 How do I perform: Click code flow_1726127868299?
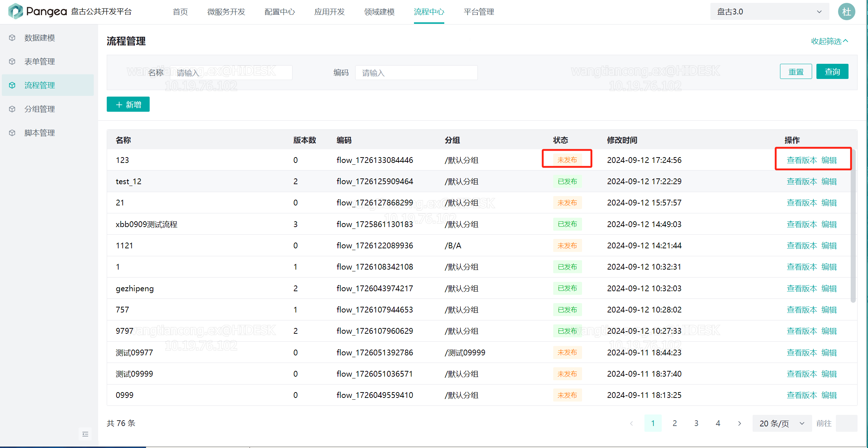tap(375, 203)
